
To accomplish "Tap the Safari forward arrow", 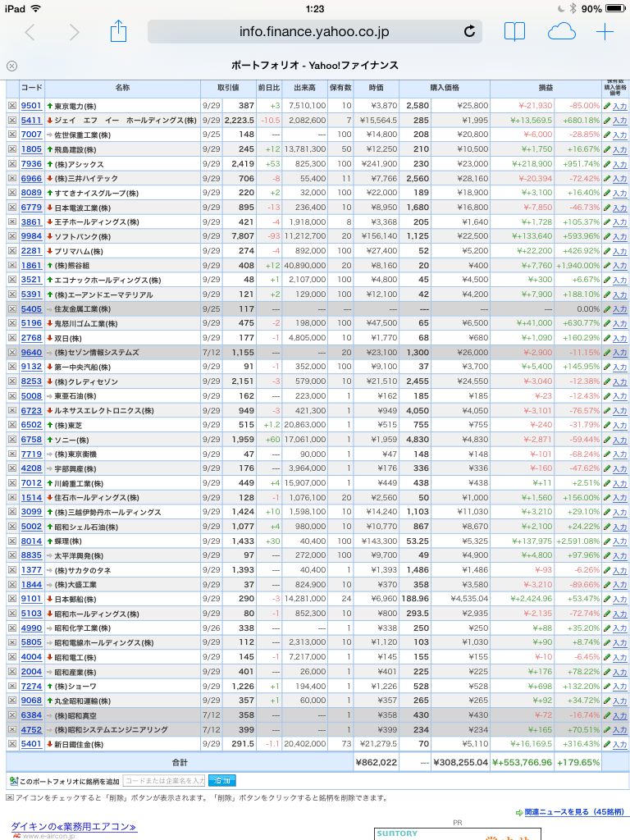I will 74,32.
